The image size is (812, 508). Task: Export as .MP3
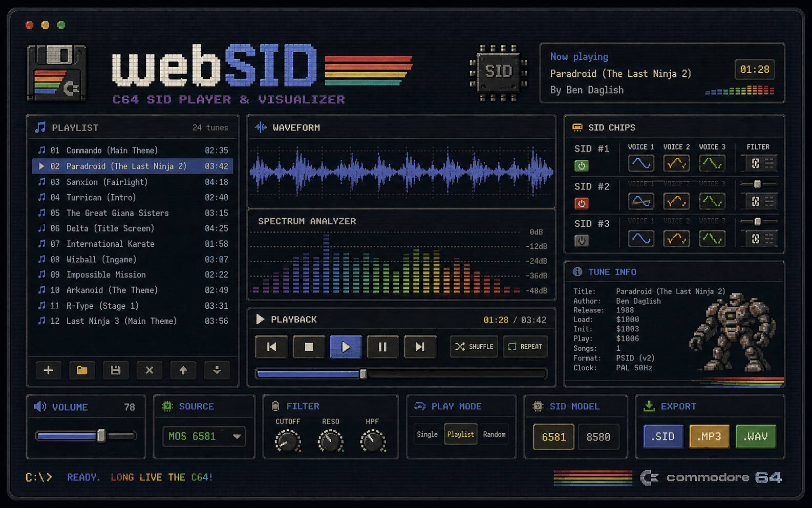pyautogui.click(x=709, y=436)
